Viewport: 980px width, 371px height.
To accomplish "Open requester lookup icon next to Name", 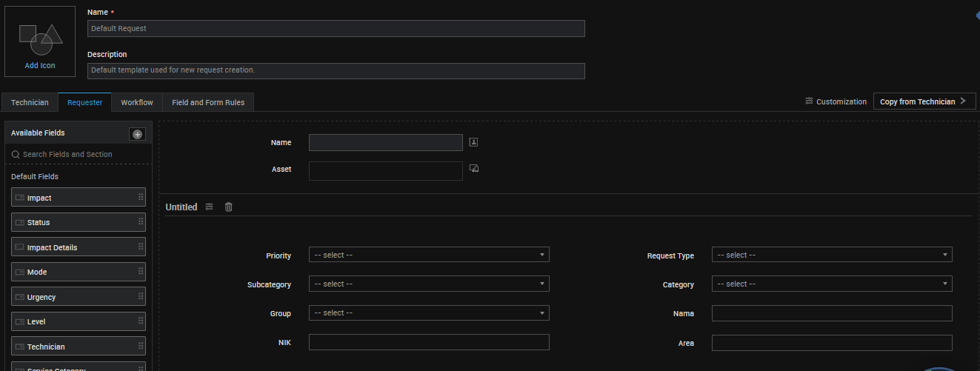I will pos(474,142).
